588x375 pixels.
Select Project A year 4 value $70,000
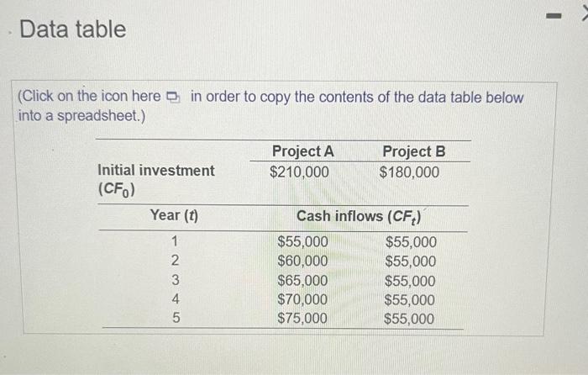[302, 299]
